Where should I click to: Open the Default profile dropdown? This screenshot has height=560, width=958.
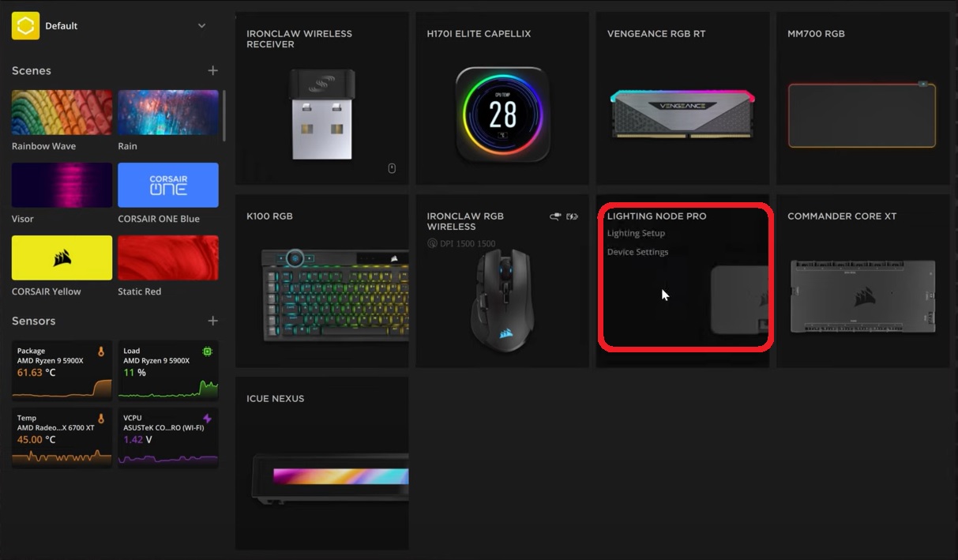[x=201, y=25]
